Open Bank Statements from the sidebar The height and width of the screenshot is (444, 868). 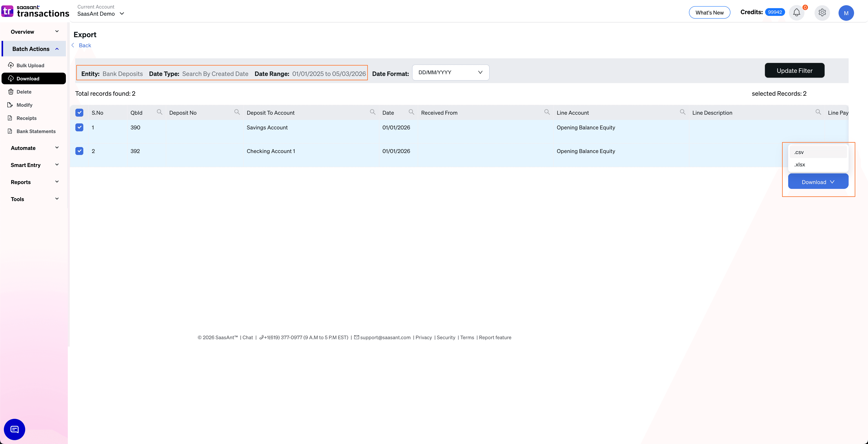36,131
